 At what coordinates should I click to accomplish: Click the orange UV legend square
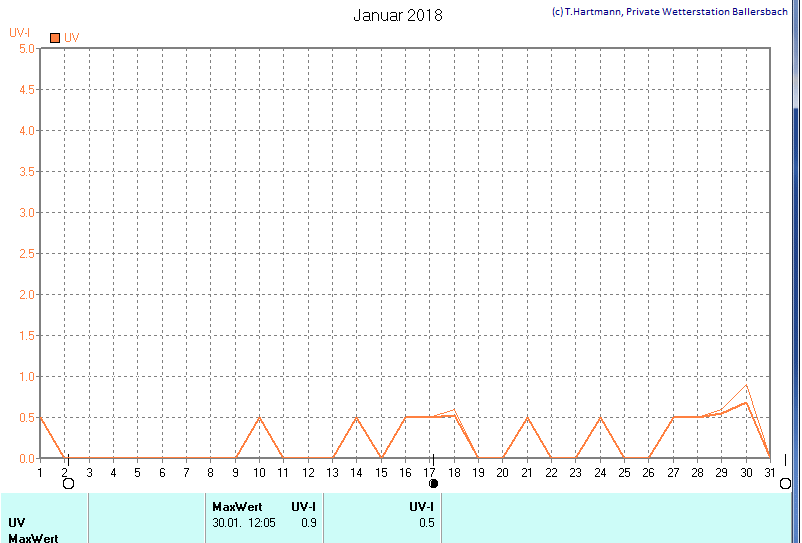pos(54,38)
